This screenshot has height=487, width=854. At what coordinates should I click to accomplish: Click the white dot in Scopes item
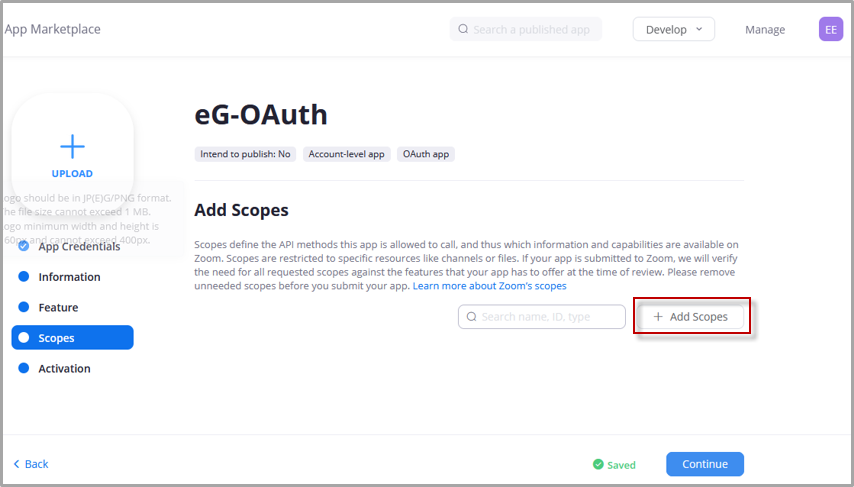tap(23, 337)
